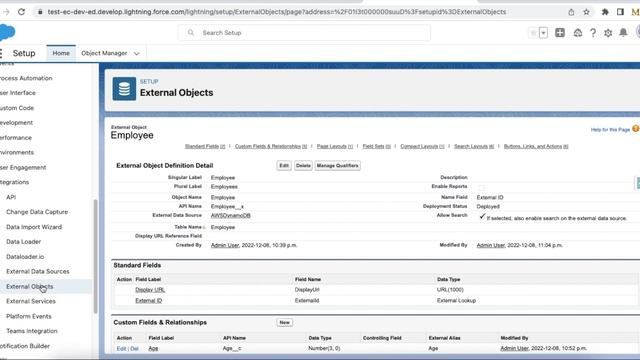
Task: Open Process Automation in the sidebar
Action: point(26,78)
